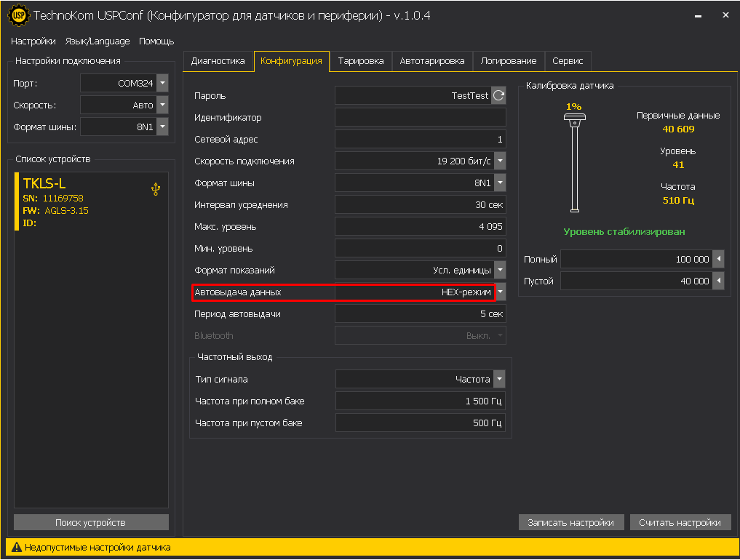Select the Конфигурация tab

[291, 61]
